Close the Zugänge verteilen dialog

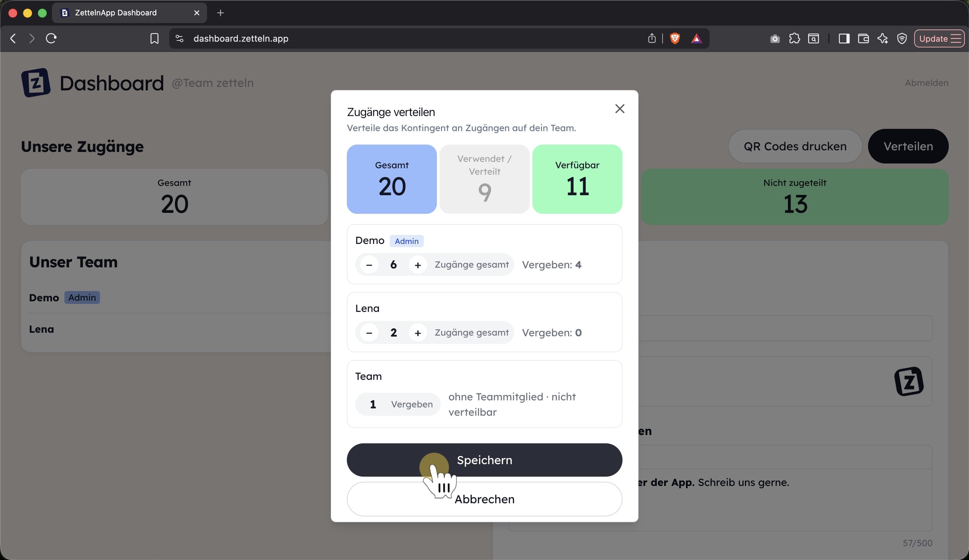coord(620,109)
